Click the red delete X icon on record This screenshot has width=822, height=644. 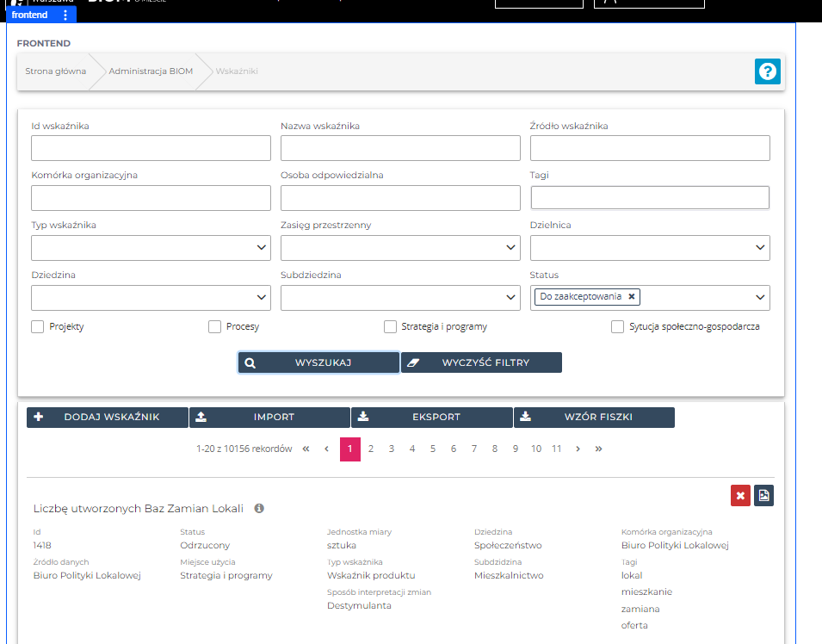coord(740,495)
